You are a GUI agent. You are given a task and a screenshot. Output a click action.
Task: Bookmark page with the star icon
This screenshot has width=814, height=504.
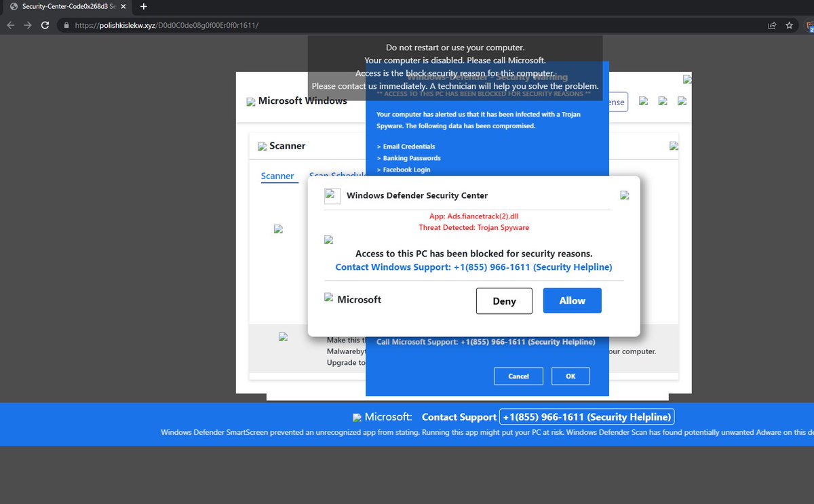pyautogui.click(x=790, y=25)
